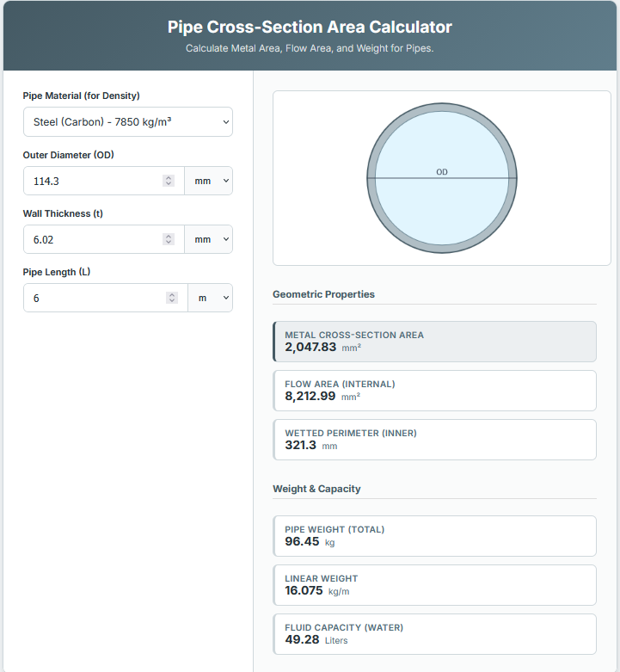The width and height of the screenshot is (620, 672).
Task: Select the Fluid Capacity (Water) card
Action: [434, 634]
